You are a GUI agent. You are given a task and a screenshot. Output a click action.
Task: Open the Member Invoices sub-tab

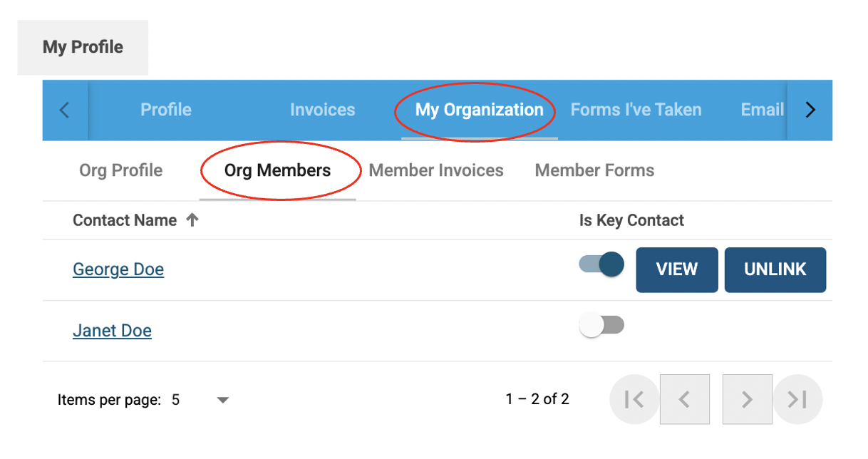pos(436,170)
